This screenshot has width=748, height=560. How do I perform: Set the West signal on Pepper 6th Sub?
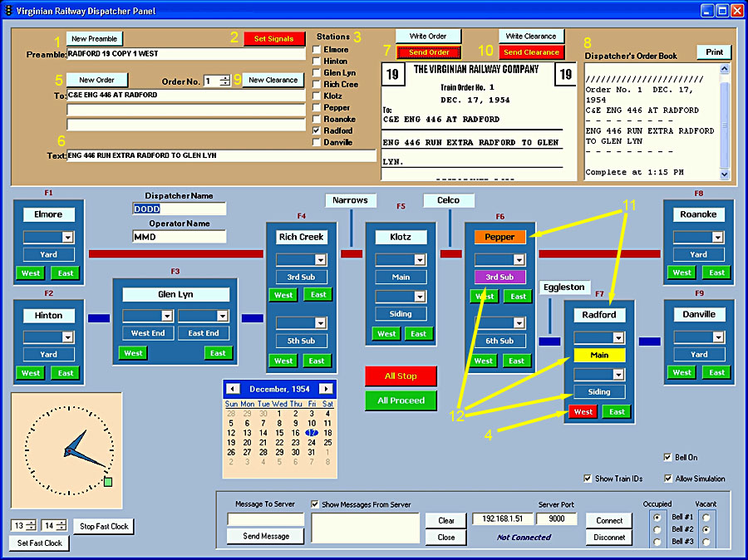pyautogui.click(x=483, y=361)
